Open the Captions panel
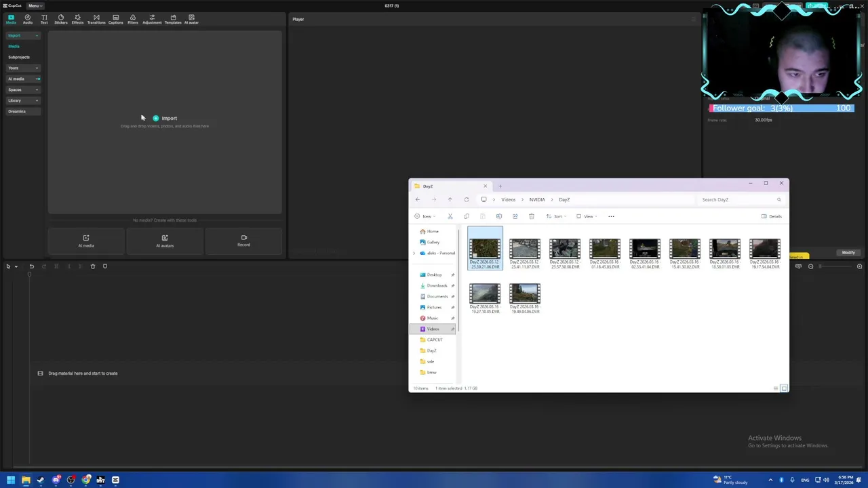868x488 pixels. (116, 19)
